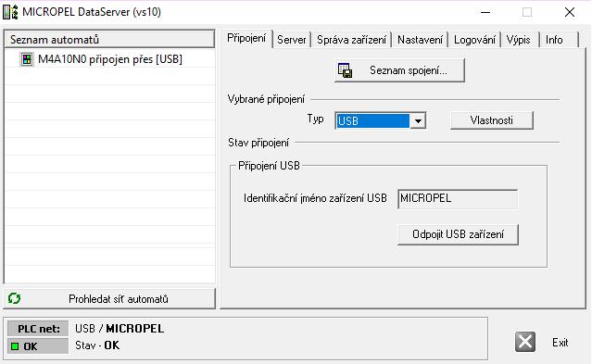The image size is (592, 364).
Task: Click the Identifikační jméno zařízení USB label
Action: [x=315, y=198]
